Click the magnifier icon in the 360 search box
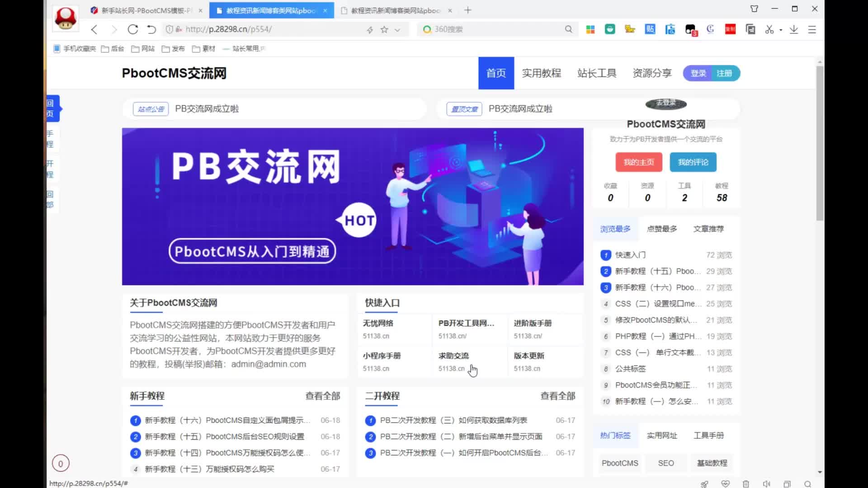The image size is (868, 488). pos(568,29)
